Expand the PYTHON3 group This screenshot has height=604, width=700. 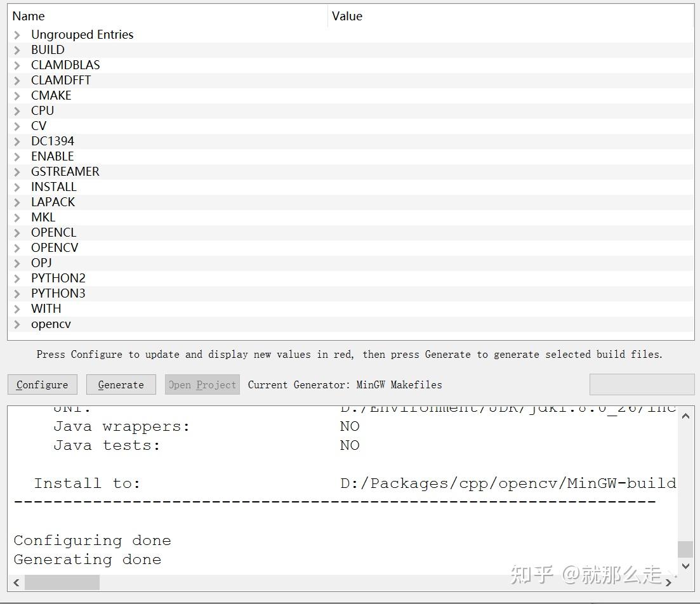tap(17, 293)
